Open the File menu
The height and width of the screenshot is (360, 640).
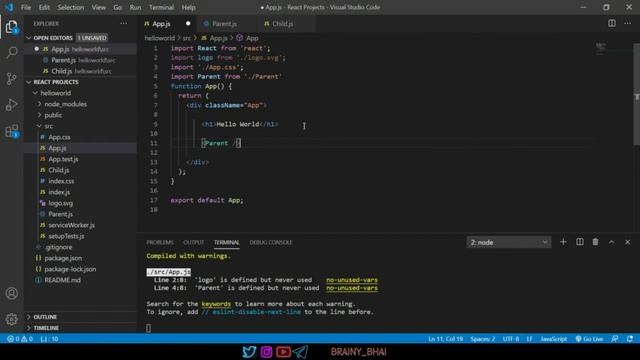(x=26, y=7)
